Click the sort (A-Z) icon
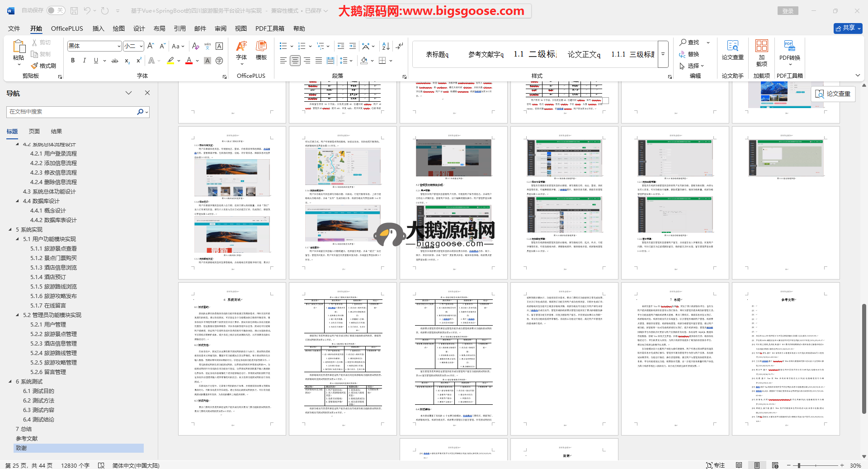The image size is (868, 469). tap(386, 46)
